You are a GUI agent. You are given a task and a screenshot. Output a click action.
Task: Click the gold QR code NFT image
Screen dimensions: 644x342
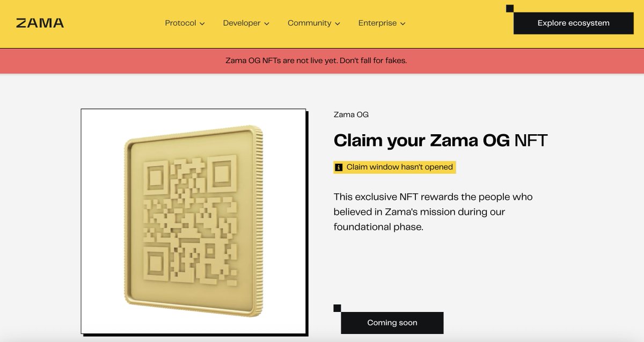coord(193,221)
